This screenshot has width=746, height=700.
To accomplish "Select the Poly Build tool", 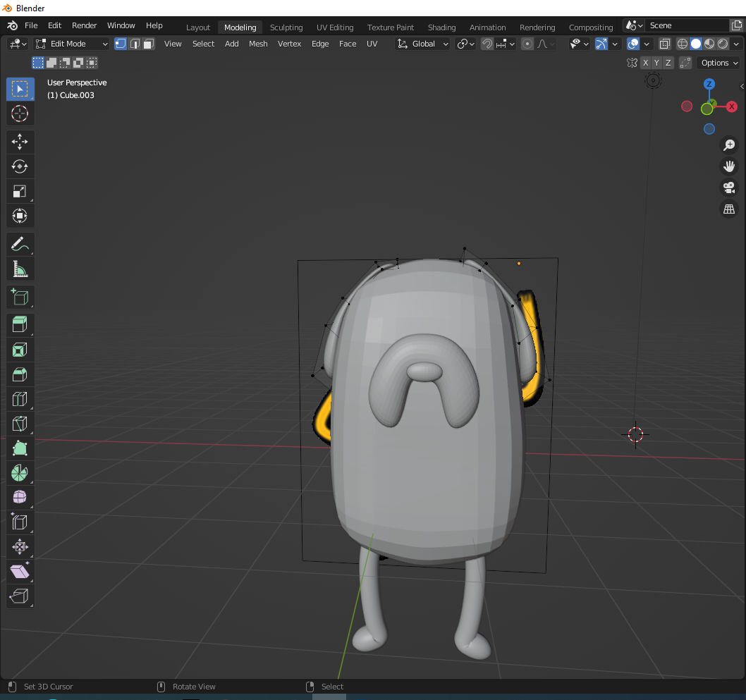I will (20, 448).
